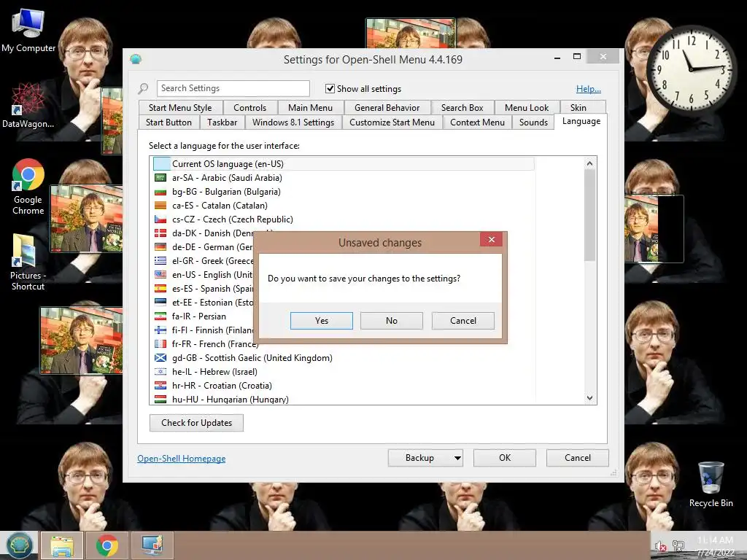
Task: Close the Unsaved changes dialog
Action: [492, 239]
